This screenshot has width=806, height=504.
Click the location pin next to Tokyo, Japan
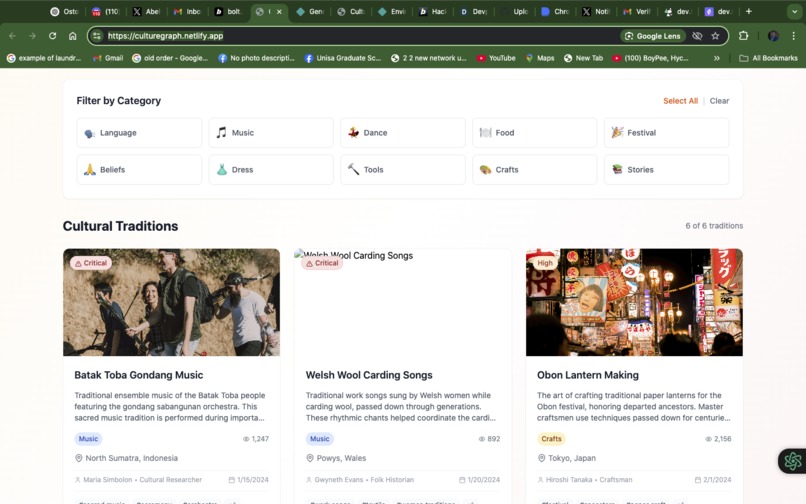click(541, 458)
